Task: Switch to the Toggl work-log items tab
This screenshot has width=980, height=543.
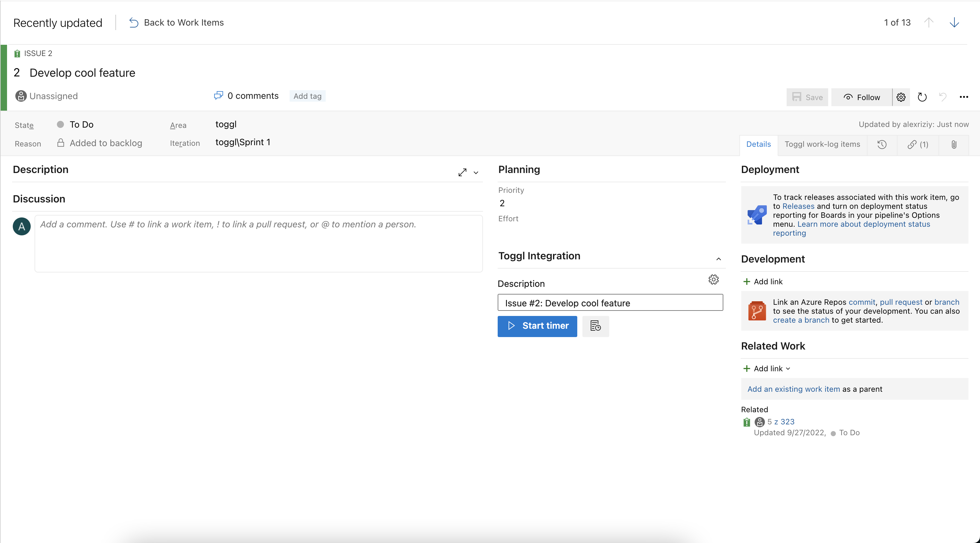Action: point(822,145)
